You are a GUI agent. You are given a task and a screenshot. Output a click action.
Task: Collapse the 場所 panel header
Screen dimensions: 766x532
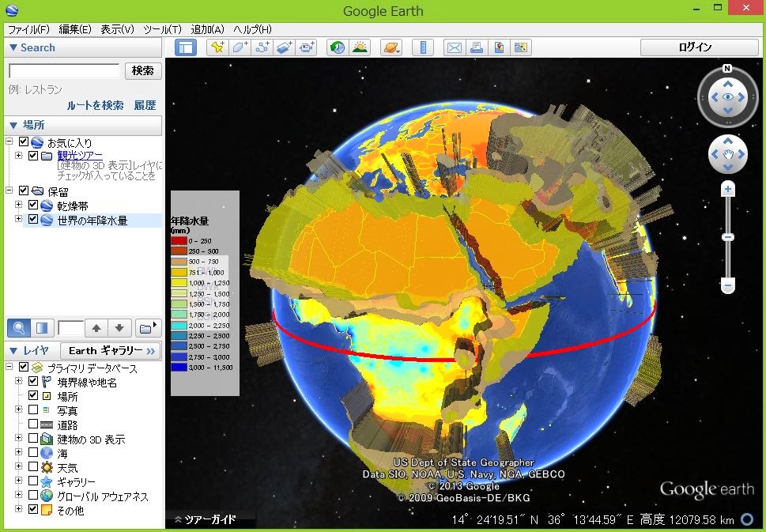[82, 125]
